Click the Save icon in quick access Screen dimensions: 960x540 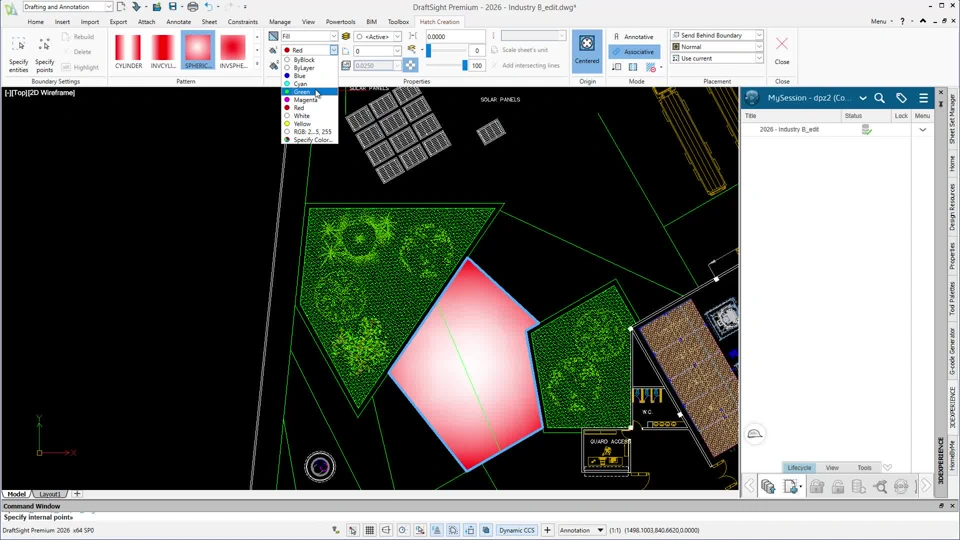[173, 7]
